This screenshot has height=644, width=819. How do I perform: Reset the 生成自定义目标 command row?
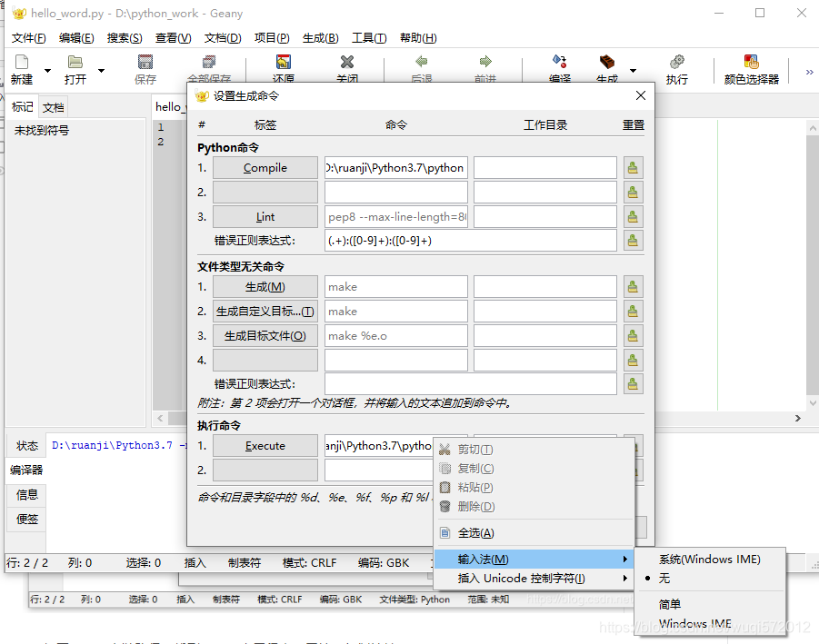(x=633, y=312)
